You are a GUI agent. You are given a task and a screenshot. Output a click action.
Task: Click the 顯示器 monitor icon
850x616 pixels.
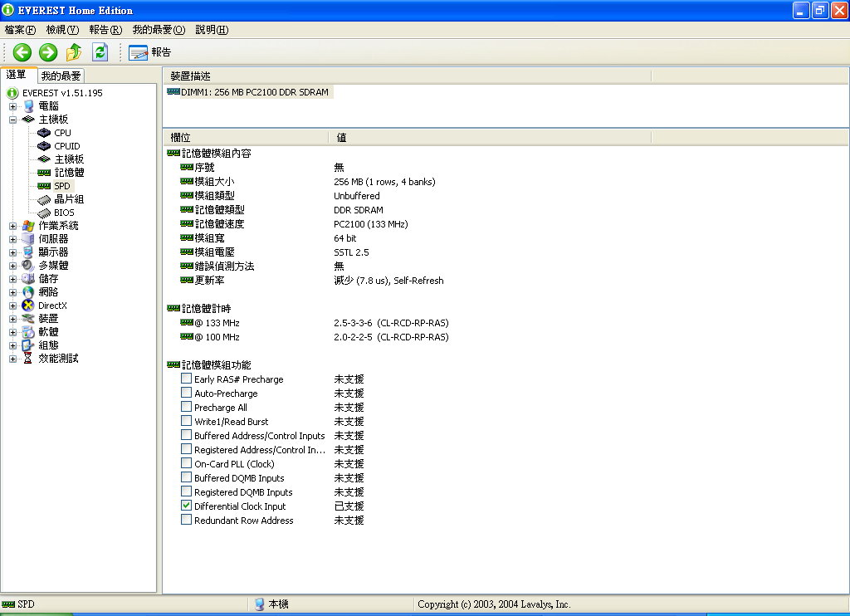coord(28,252)
